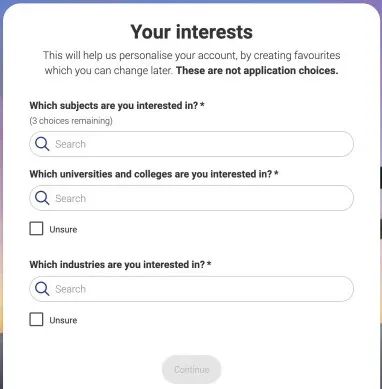Click the Unsure label below industries search
This screenshot has width=382, height=389.
coord(63,320)
